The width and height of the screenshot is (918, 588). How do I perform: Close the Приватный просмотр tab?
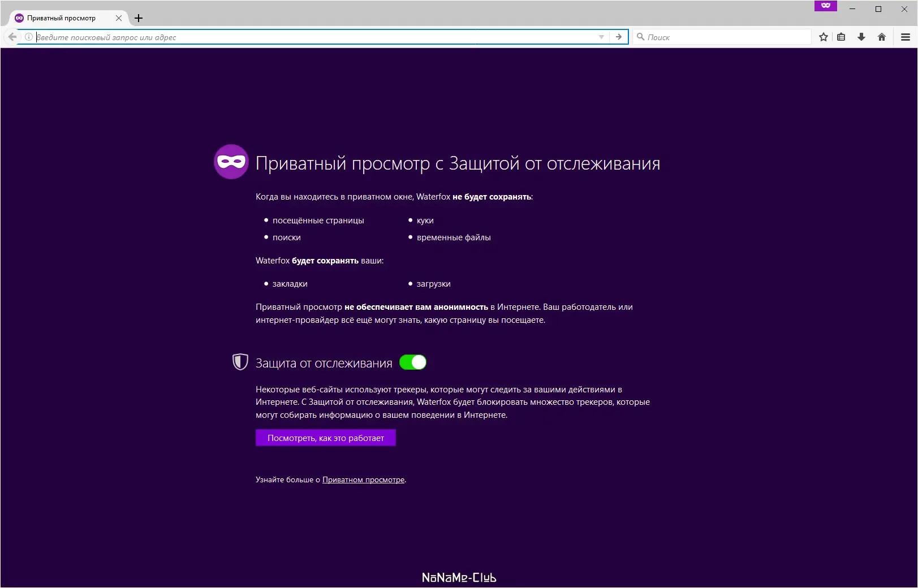[x=119, y=18]
